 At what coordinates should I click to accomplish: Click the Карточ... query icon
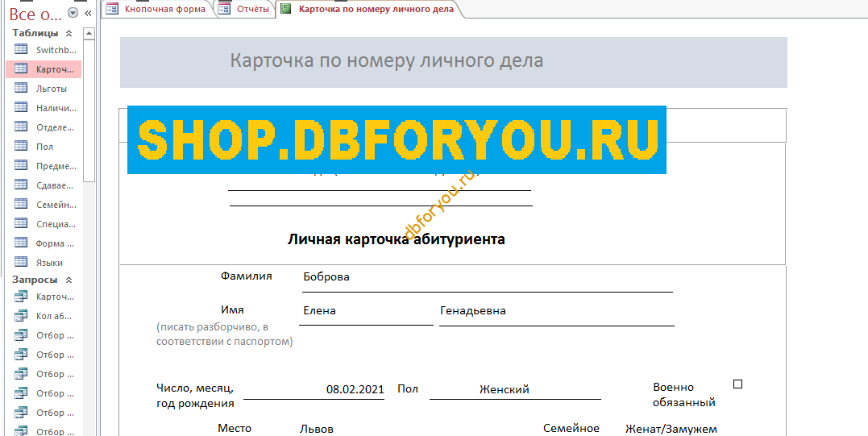point(20,297)
